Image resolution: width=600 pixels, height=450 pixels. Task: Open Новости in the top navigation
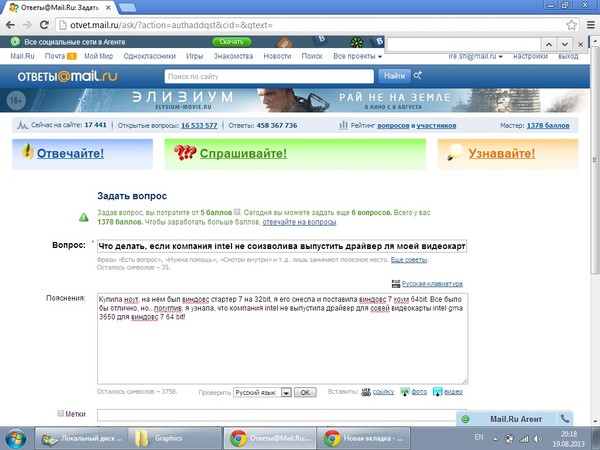(x=277, y=56)
